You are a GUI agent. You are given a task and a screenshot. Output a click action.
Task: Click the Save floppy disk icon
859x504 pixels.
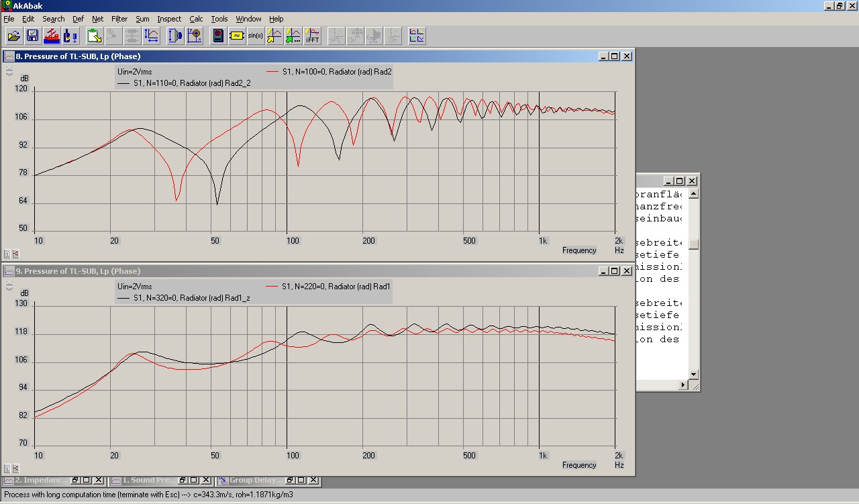pos(32,36)
